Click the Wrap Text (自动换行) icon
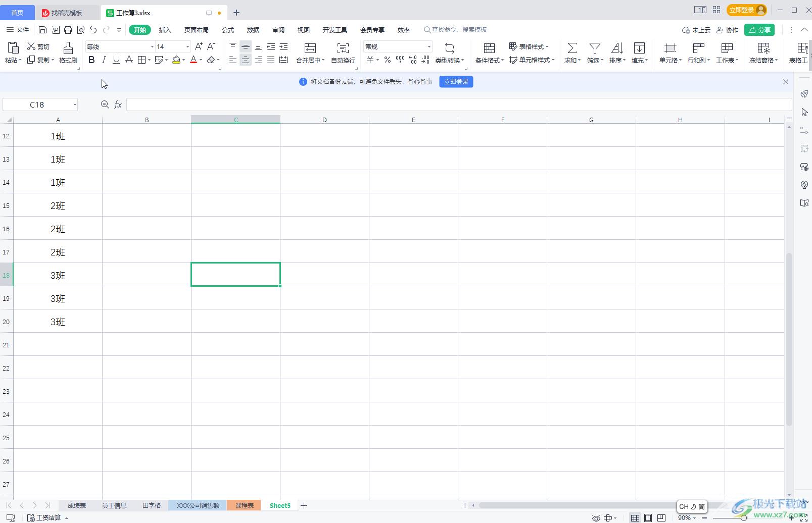Screen dimensions: 812x523 coord(343,48)
